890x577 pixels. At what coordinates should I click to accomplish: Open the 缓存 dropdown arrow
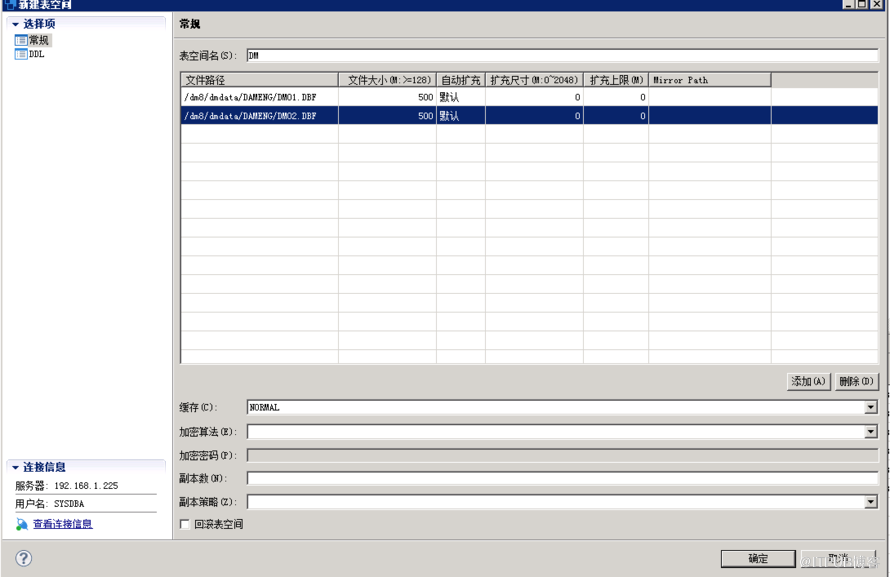pyautogui.click(x=871, y=407)
